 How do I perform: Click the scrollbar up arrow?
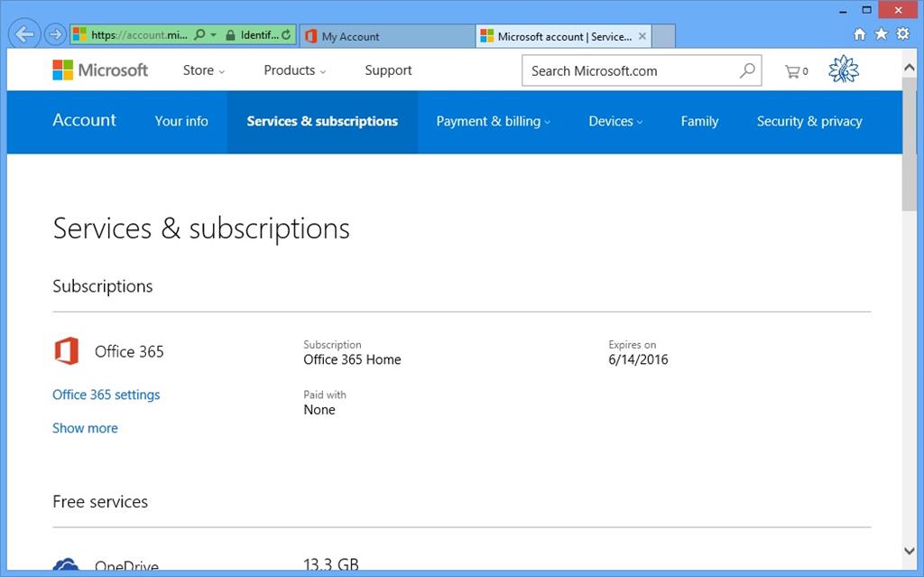pos(909,67)
